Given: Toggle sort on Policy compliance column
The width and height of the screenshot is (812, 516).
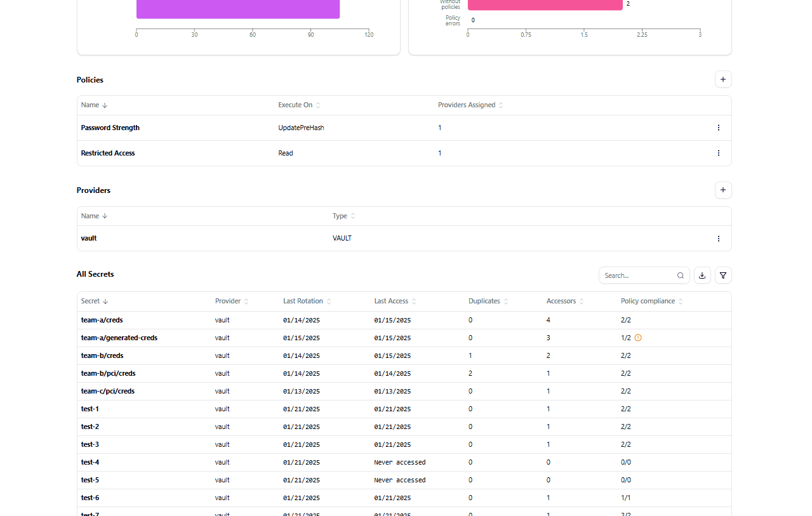Looking at the screenshot, I should pyautogui.click(x=679, y=301).
